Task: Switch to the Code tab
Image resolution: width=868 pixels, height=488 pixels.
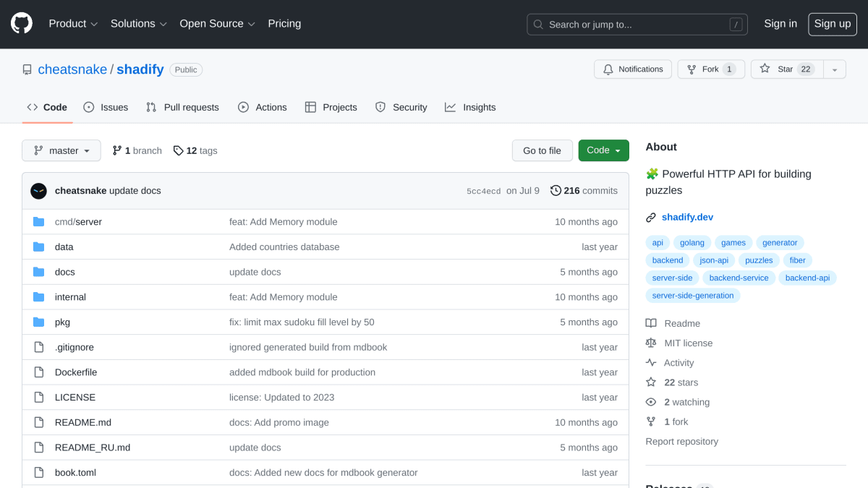Action: (47, 107)
